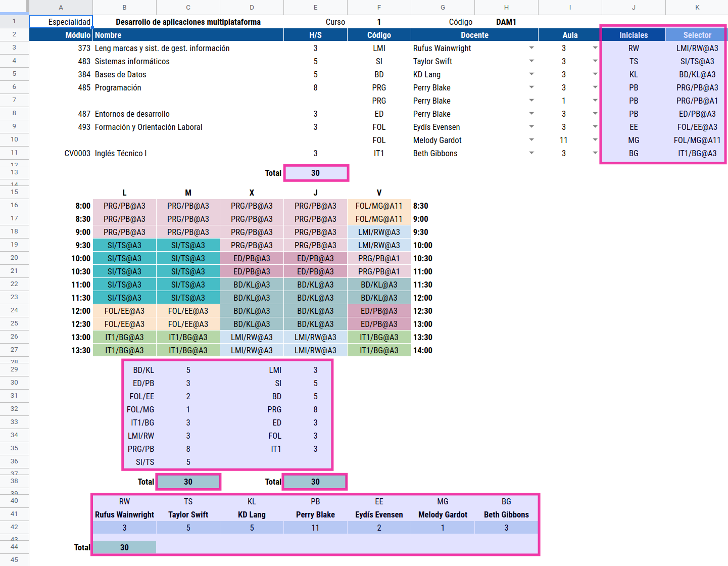
Task: Select the Módulo header cell
Action: click(61, 35)
